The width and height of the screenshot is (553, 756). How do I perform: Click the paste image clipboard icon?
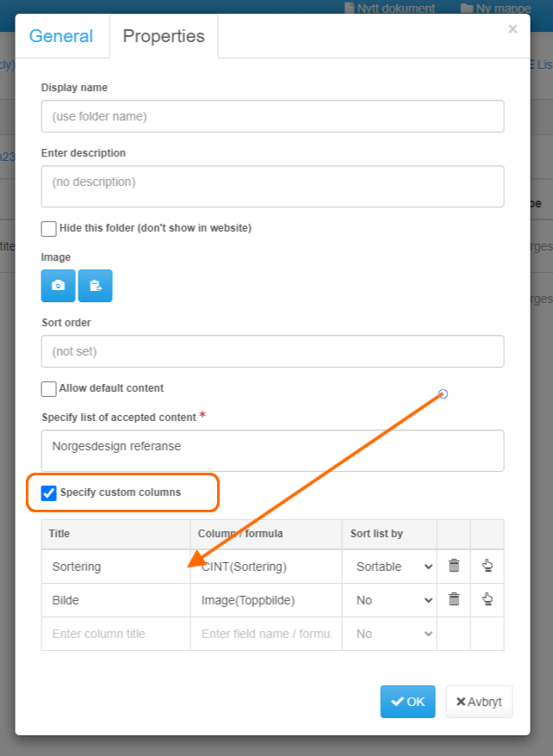click(95, 285)
